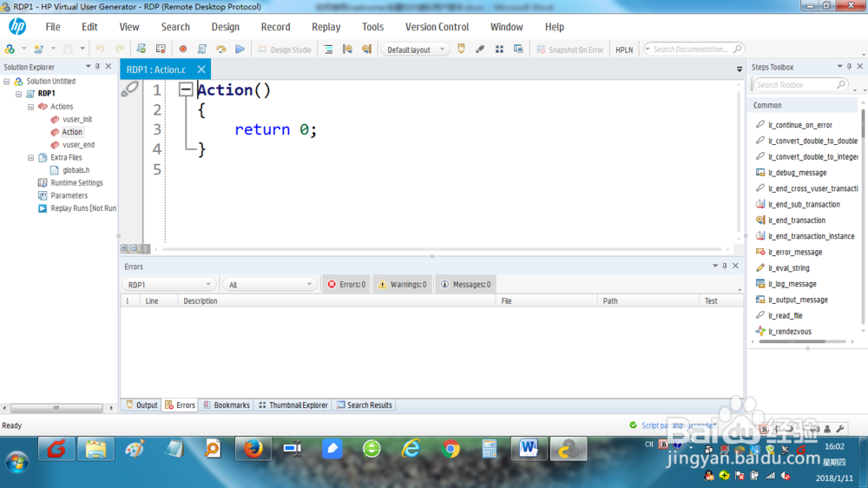The image size is (868, 488).
Task: Open the Replay menu
Action: pos(326,27)
